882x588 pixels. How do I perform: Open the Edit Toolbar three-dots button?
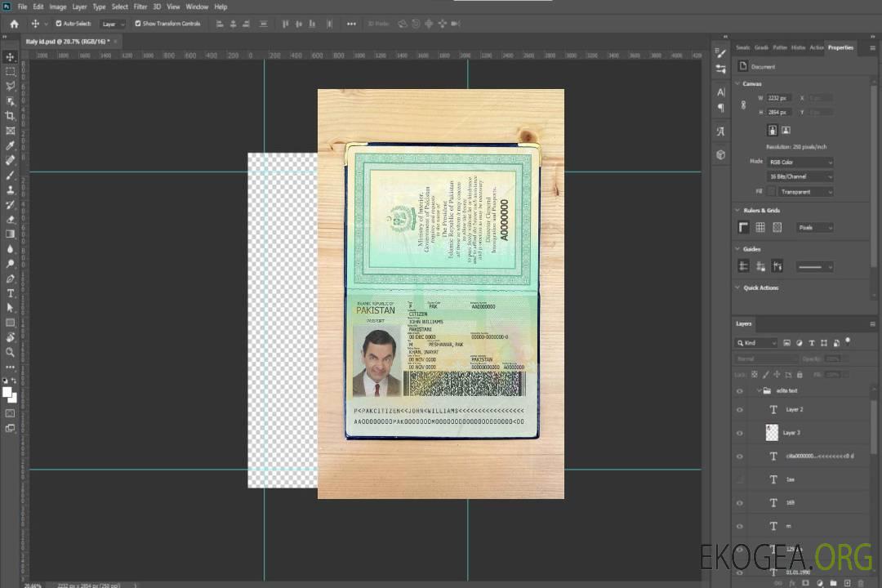click(x=10, y=367)
